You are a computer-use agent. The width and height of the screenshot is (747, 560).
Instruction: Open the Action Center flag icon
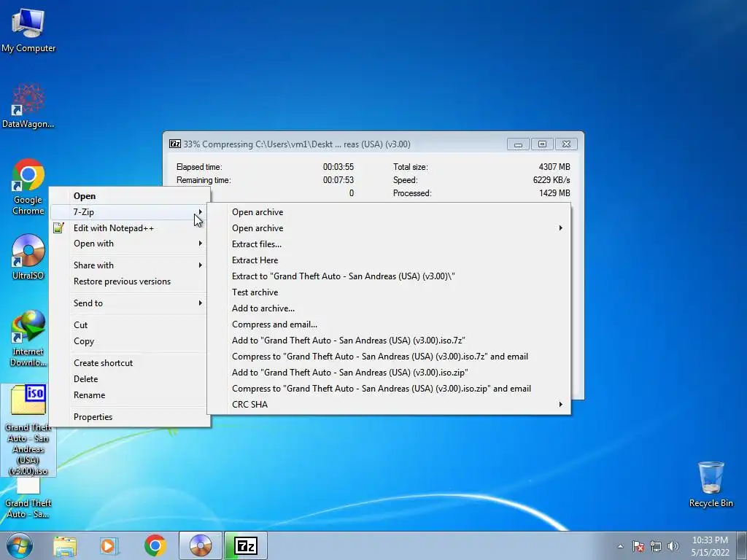(x=638, y=546)
